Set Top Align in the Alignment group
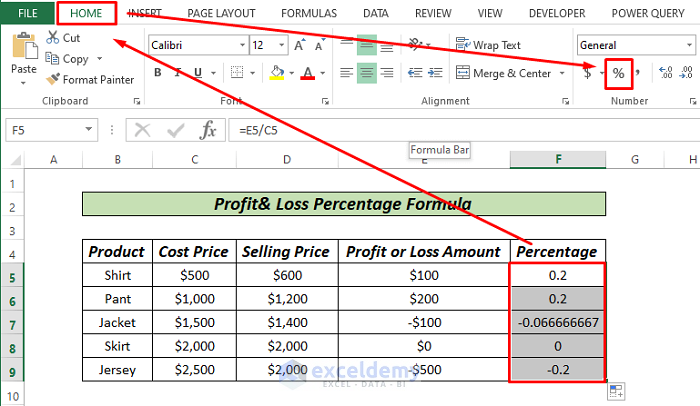This screenshot has width=700, height=406. click(346, 45)
